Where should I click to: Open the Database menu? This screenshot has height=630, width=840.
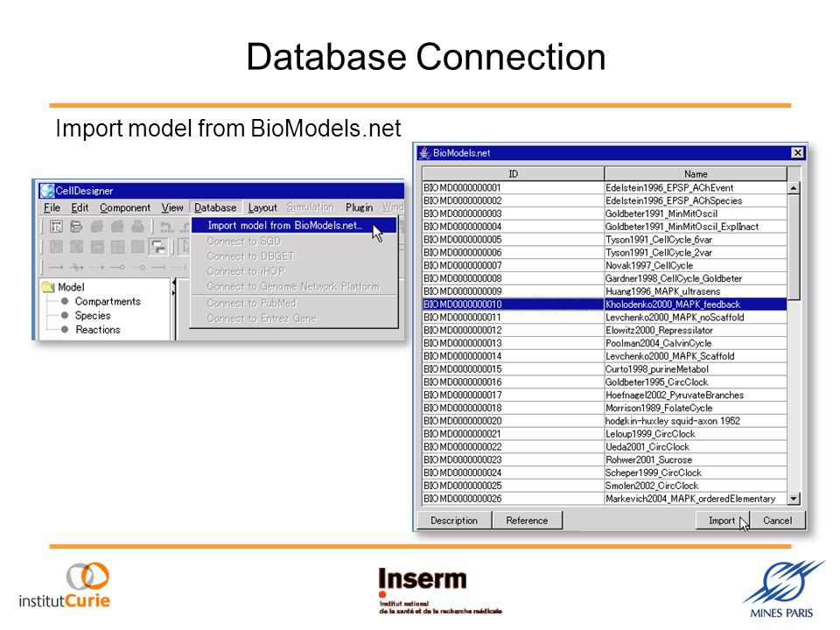click(215, 207)
